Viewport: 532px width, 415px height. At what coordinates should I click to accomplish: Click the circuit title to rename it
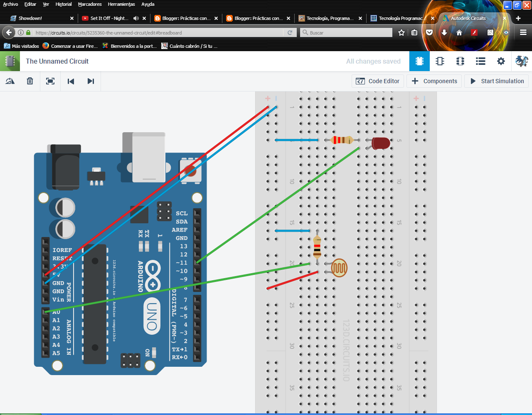[57, 61]
